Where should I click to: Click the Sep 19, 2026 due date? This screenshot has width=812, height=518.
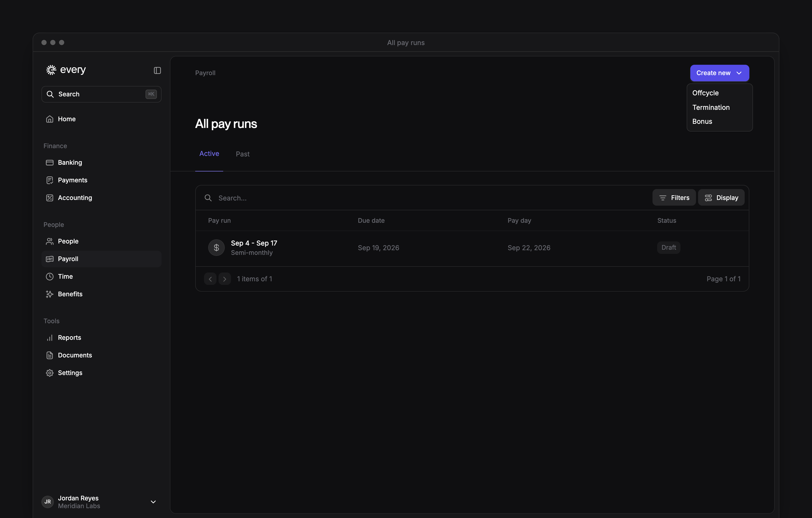click(x=378, y=248)
